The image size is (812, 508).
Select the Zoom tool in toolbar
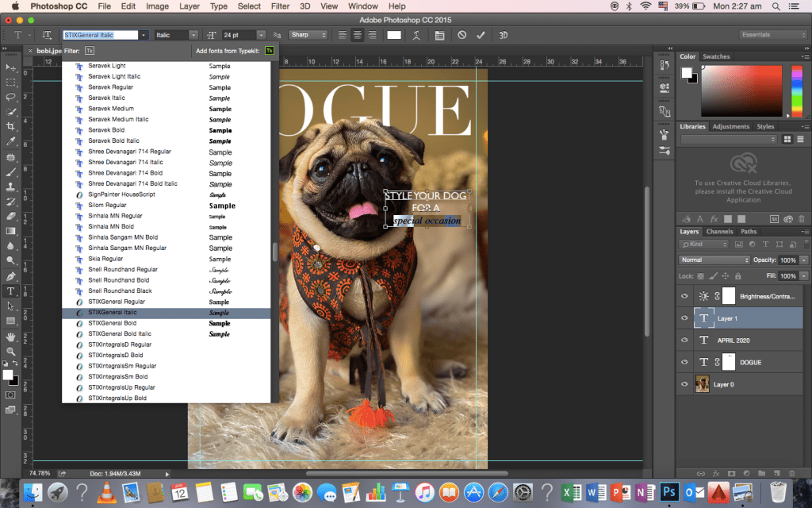click(x=11, y=351)
